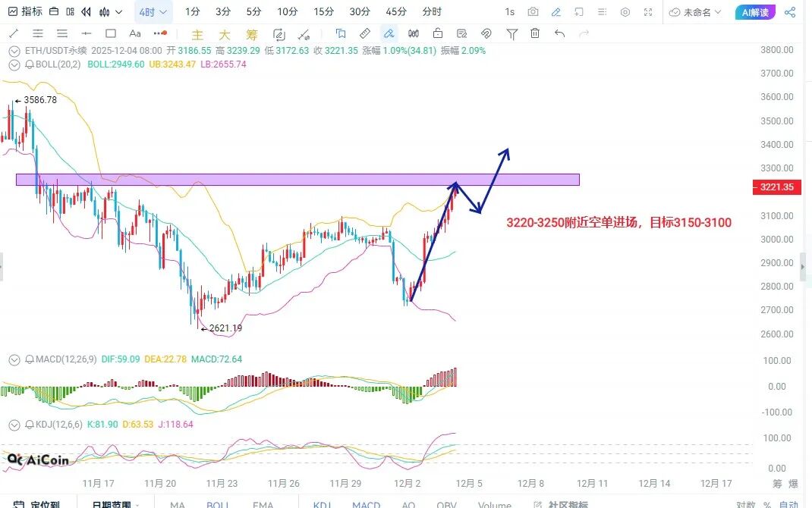Toggle the 筹 chip button beside the time axis

pos(777,484)
